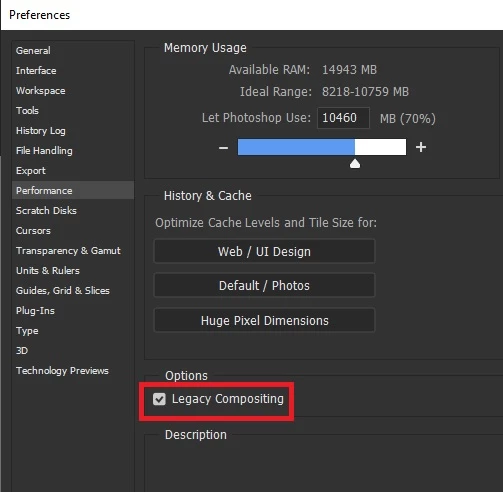The image size is (503, 492).
Task: Uncheck the Legacy Compositing checkbox
Action: click(x=159, y=399)
